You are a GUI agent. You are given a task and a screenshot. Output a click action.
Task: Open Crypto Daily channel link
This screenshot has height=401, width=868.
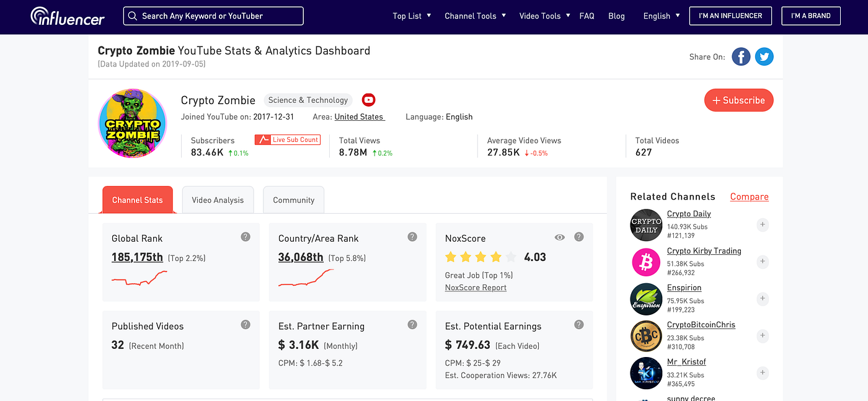(689, 214)
